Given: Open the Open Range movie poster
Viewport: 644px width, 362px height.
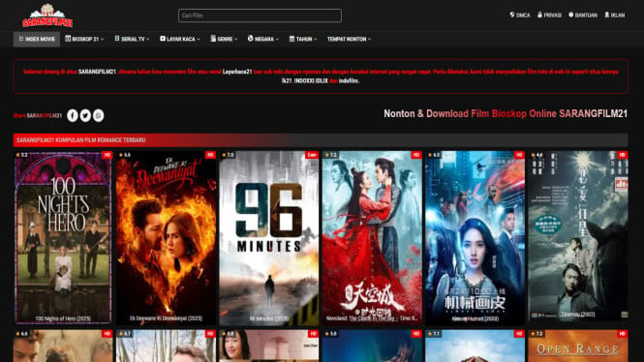Looking at the screenshot, I should click(578, 346).
